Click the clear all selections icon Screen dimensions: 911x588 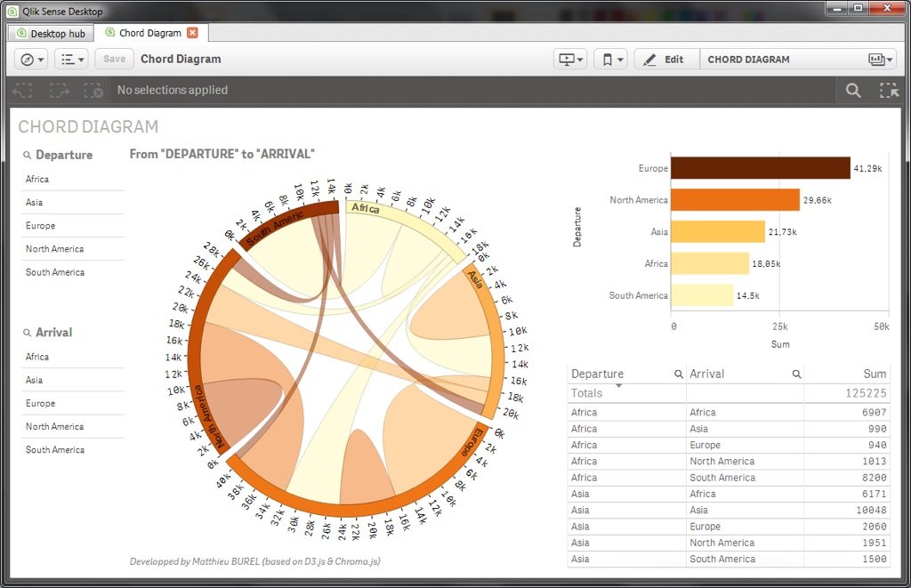(93, 90)
